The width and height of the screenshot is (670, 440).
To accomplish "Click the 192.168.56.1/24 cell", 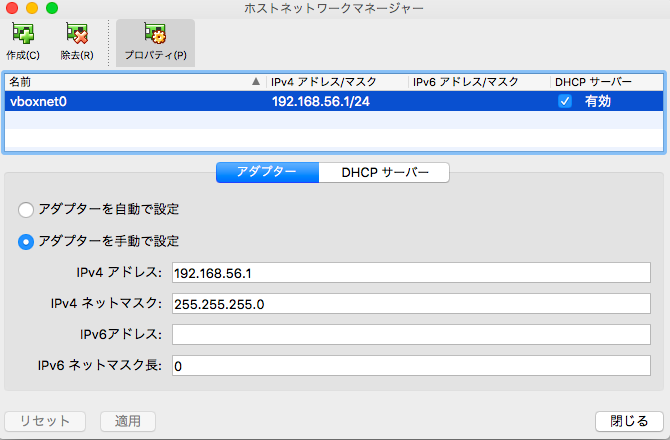I will click(x=321, y=101).
